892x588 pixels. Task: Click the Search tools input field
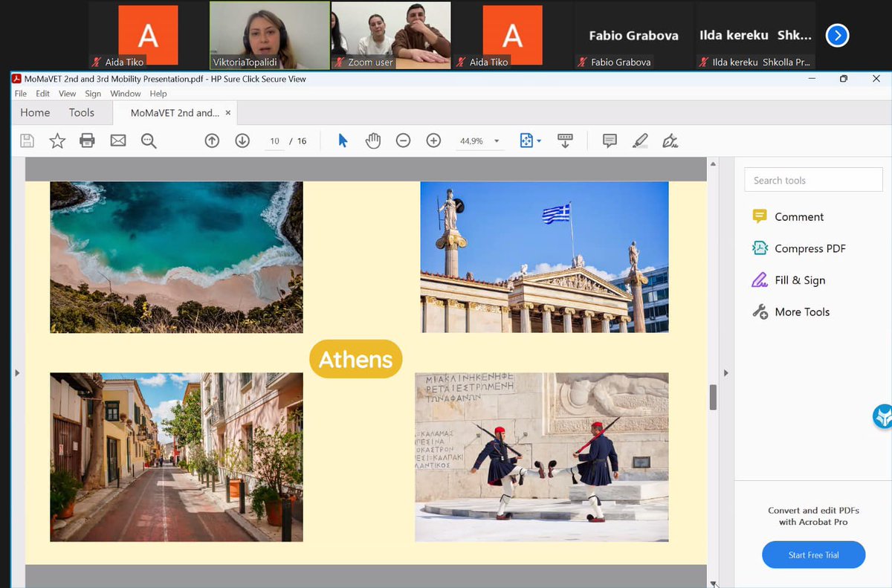[x=813, y=180]
